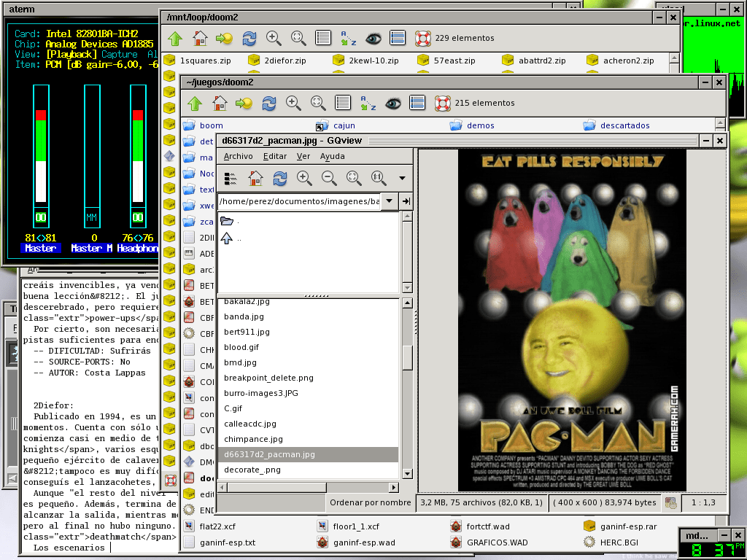Reload the ~/juegos/doom2 window
This screenshot has width=747, height=560.
click(x=268, y=103)
